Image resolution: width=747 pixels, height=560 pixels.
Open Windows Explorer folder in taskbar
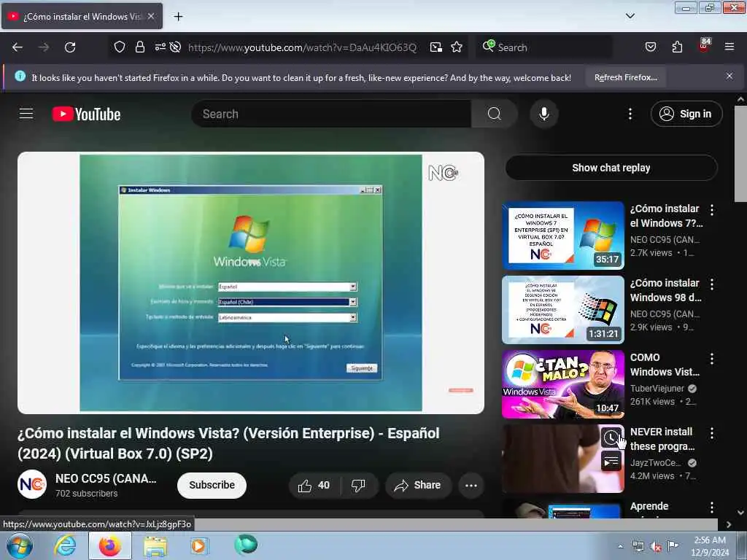click(155, 545)
